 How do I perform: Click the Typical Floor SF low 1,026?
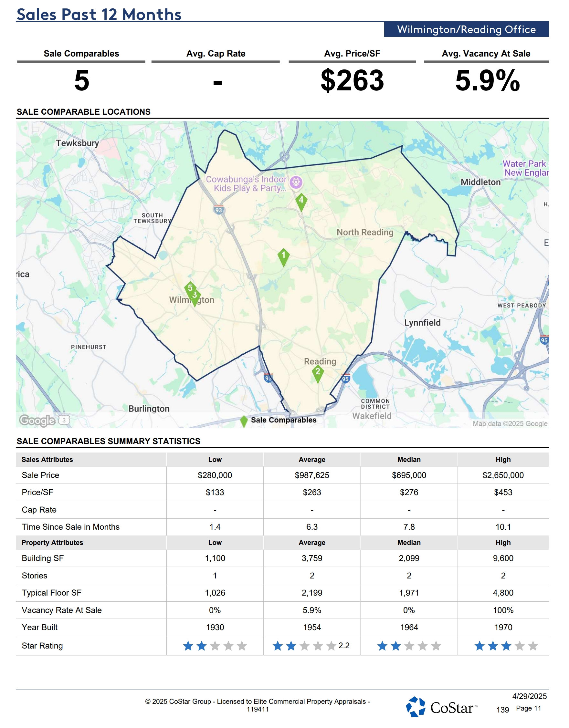pyautogui.click(x=215, y=593)
